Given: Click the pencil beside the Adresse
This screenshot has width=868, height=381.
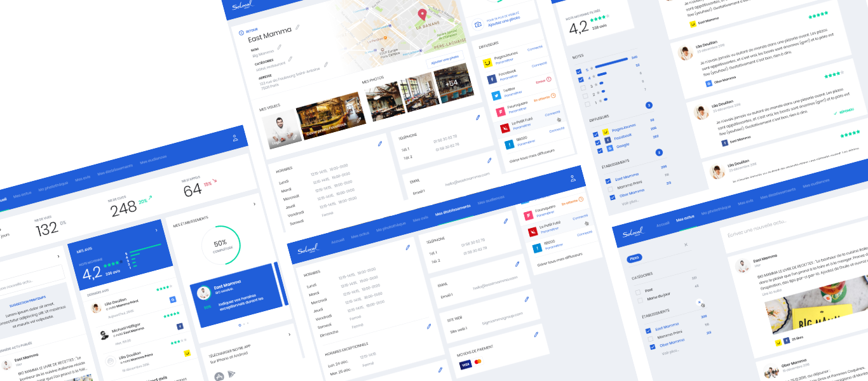Looking at the screenshot, I should point(327,63).
